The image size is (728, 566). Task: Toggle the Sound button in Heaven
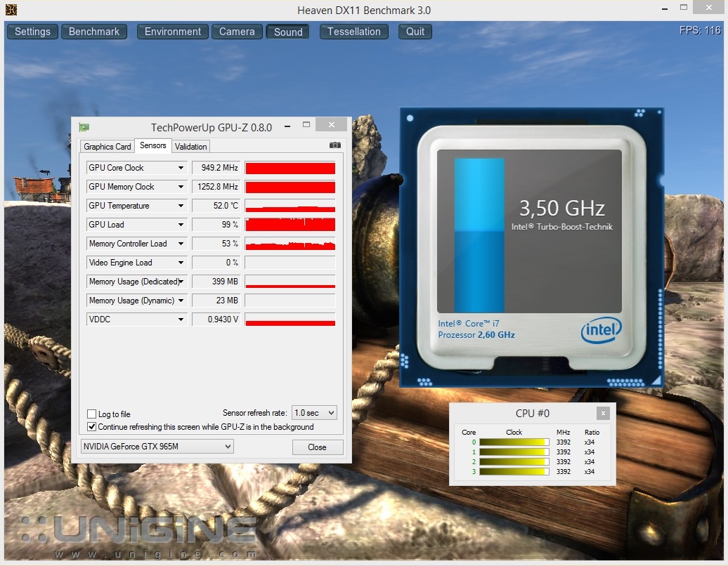click(288, 32)
